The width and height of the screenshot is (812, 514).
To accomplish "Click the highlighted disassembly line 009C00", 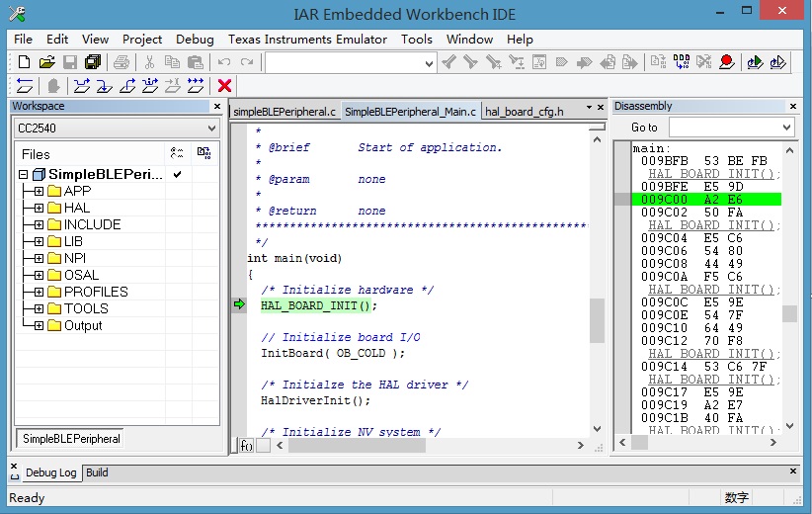I will pyautogui.click(x=706, y=200).
